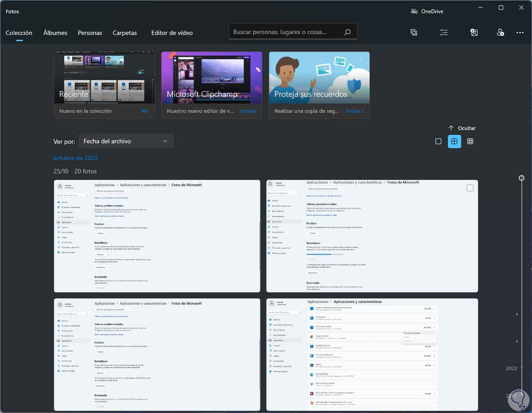Screen dimensions: 532x413
Task: Jump to 2017 on the timeline
Action: [511, 396]
